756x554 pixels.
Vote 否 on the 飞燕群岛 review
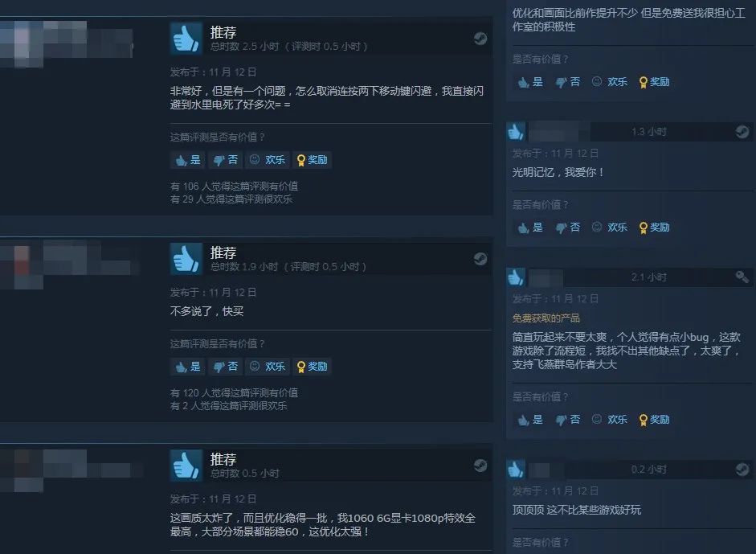pyautogui.click(x=567, y=420)
